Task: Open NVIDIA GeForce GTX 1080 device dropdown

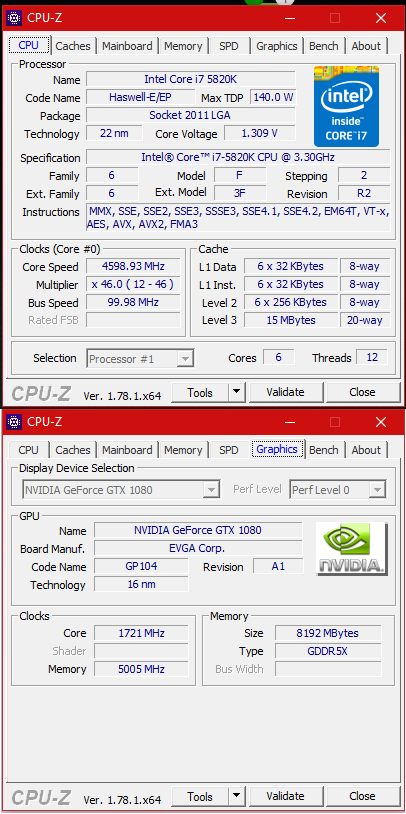Action: pos(121,490)
